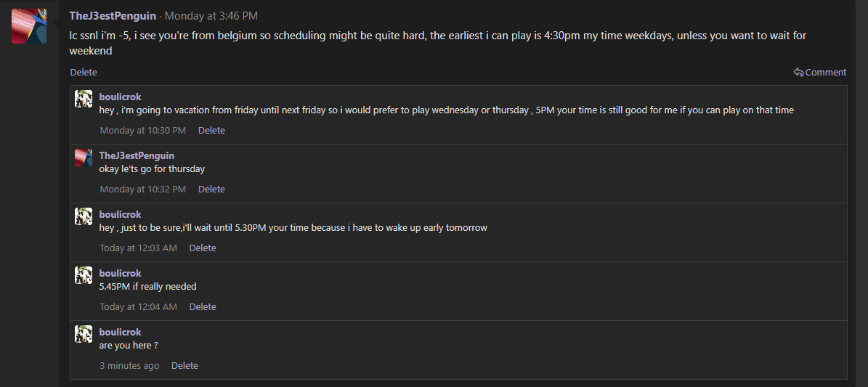This screenshot has height=387, width=868.
Task: Click the Comment reply arrow icon
Action: (x=798, y=73)
